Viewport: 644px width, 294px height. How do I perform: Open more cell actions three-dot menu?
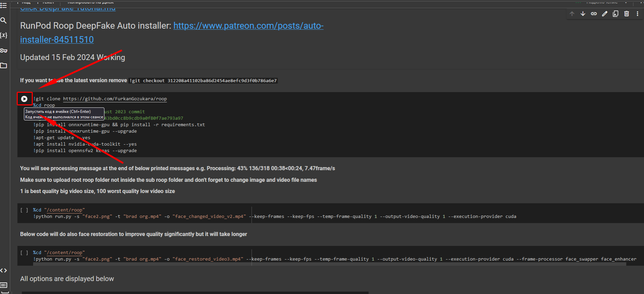point(638,14)
